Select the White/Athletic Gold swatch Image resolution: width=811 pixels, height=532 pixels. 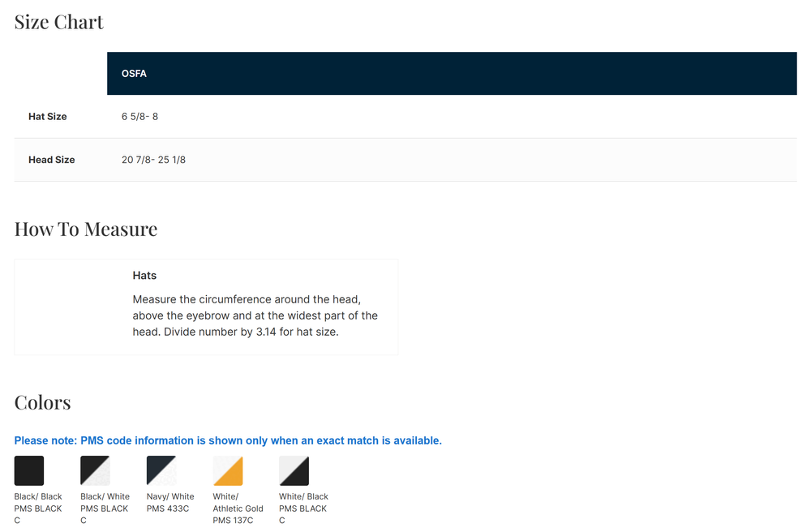click(228, 470)
